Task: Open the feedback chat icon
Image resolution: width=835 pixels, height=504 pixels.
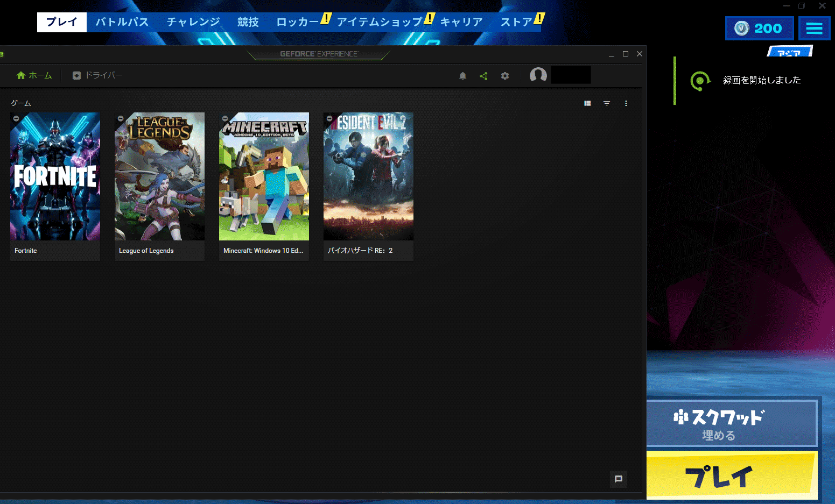Action: click(619, 479)
